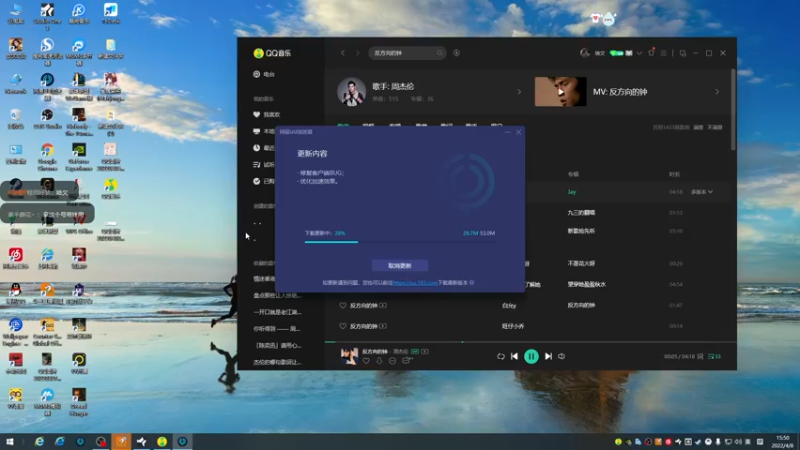
Task: Click the QQ Music results vertical scrollbar
Action: pyautogui.click(x=733, y=110)
